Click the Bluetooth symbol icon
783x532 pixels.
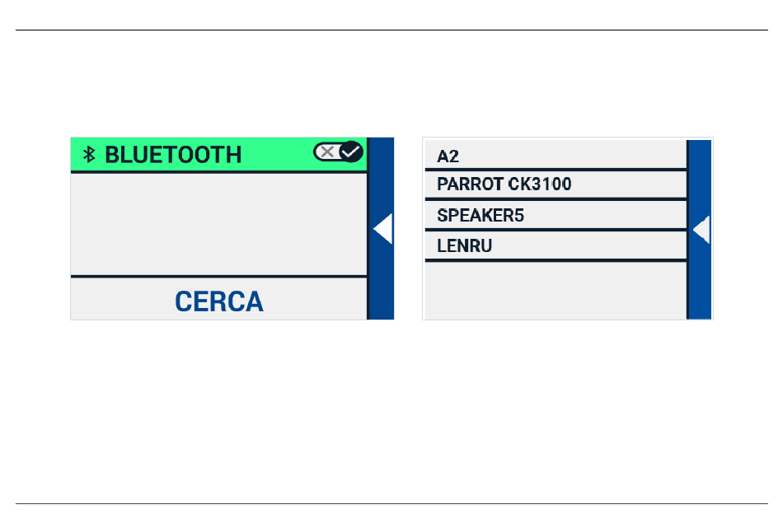(91, 154)
